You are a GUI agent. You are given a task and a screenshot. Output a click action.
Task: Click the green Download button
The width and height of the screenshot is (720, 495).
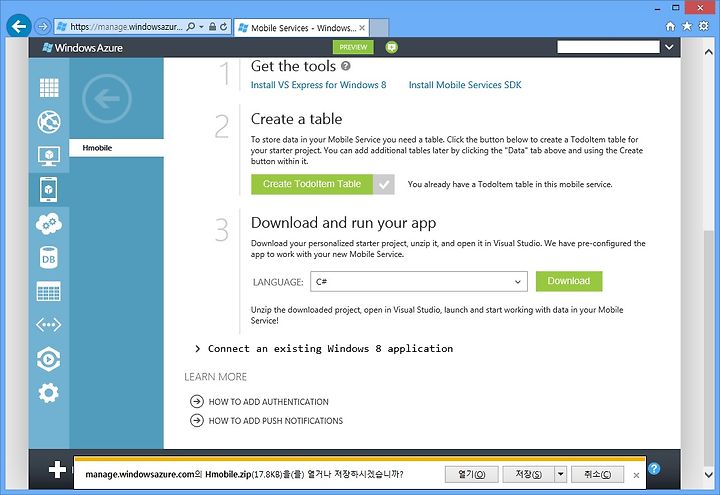569,281
